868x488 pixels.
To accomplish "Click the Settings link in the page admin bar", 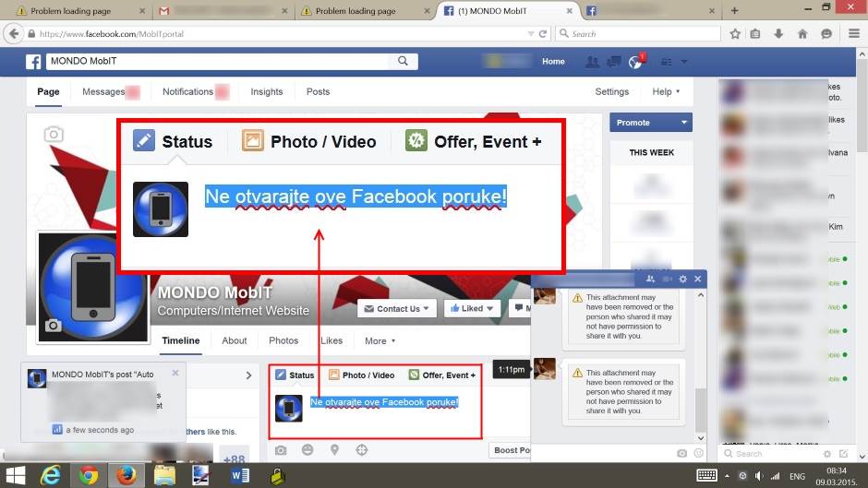I will coord(611,92).
